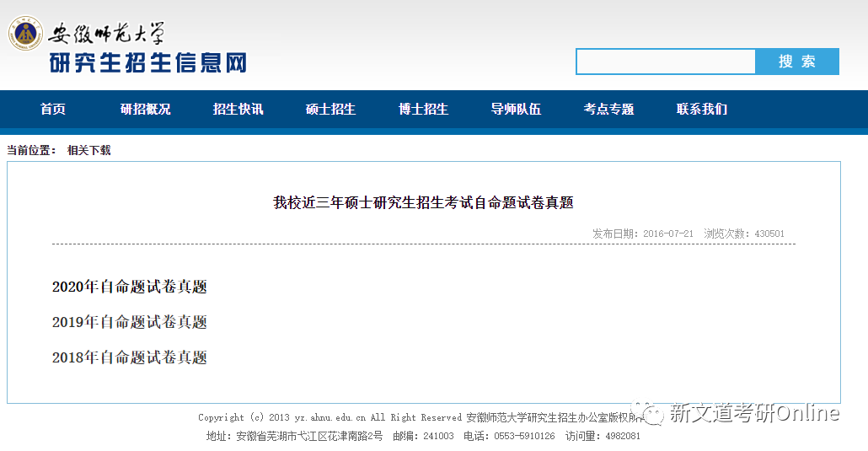868x451 pixels.
Task: Click the 新文道考研Online watermark text
Action: [754, 413]
